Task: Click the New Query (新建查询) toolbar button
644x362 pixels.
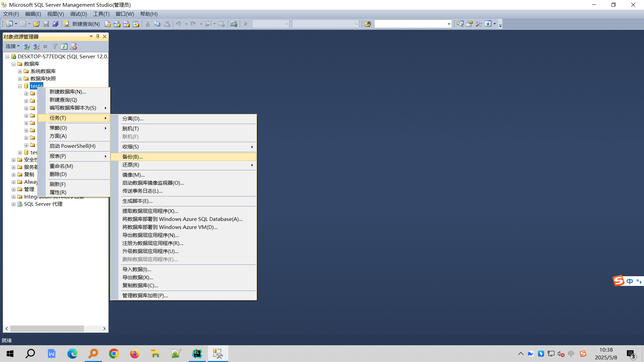Action: (x=82, y=24)
